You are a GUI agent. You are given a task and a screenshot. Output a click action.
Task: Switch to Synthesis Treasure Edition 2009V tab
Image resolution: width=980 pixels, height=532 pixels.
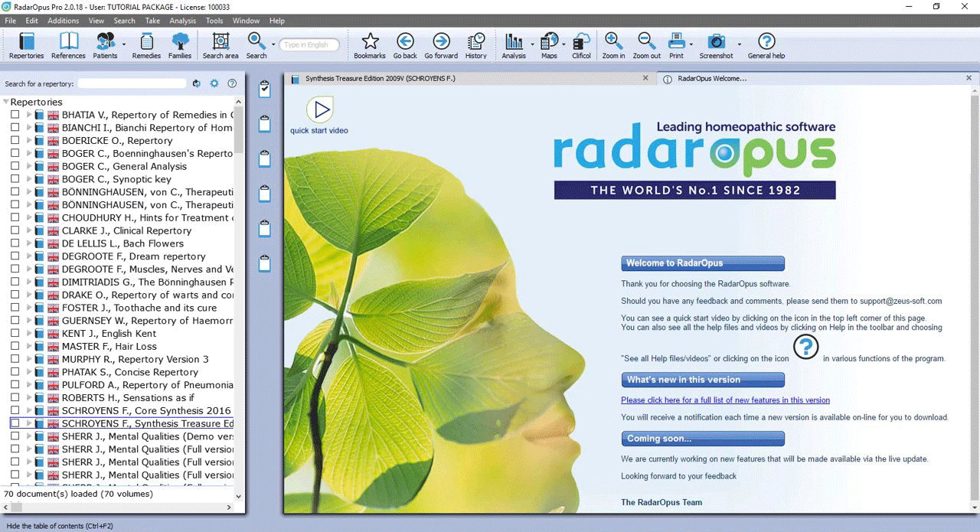pyautogui.click(x=470, y=78)
